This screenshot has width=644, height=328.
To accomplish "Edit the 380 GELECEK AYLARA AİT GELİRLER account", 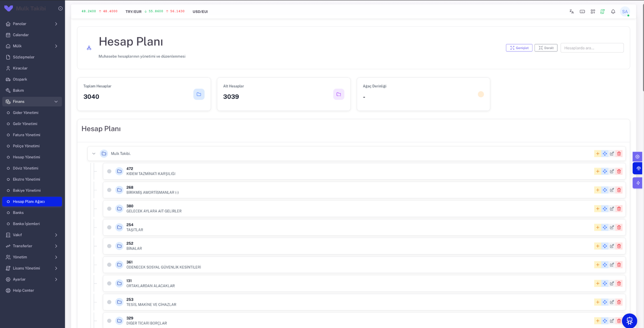I will pyautogui.click(x=612, y=209).
